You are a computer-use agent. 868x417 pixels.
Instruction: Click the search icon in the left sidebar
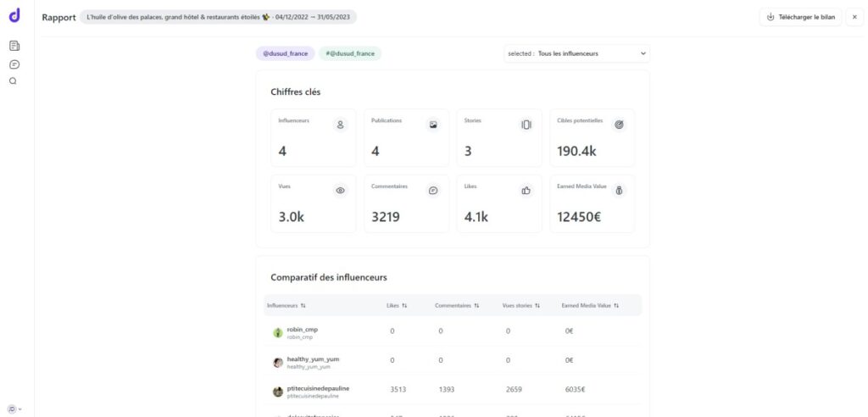(x=14, y=81)
